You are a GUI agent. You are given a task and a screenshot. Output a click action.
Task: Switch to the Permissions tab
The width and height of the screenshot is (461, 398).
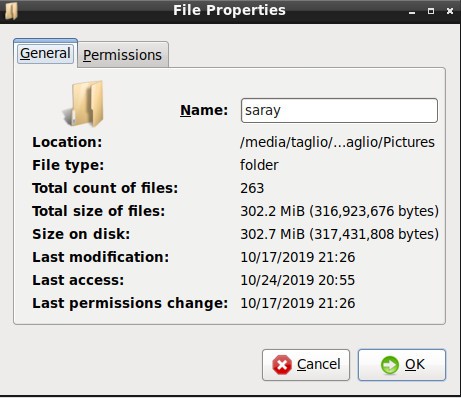(123, 55)
